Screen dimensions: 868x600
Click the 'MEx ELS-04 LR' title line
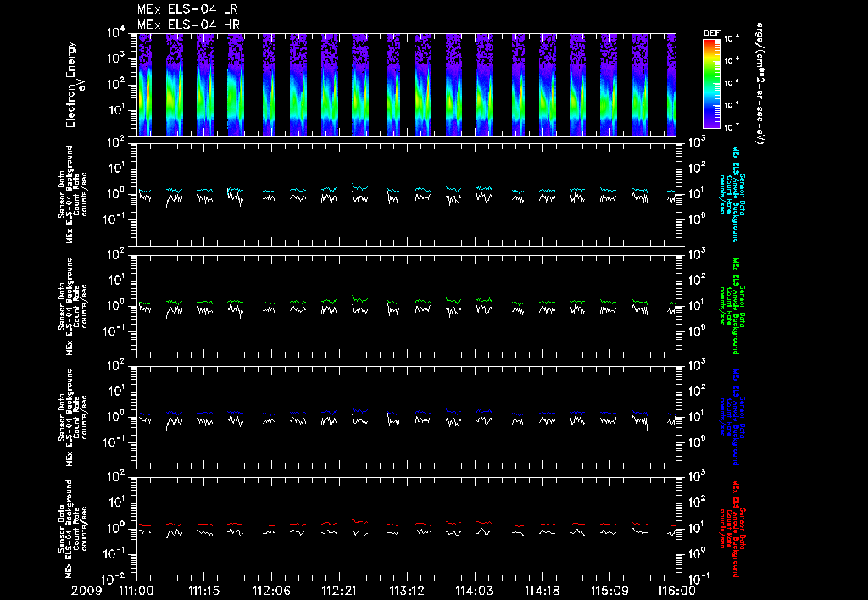click(x=187, y=9)
